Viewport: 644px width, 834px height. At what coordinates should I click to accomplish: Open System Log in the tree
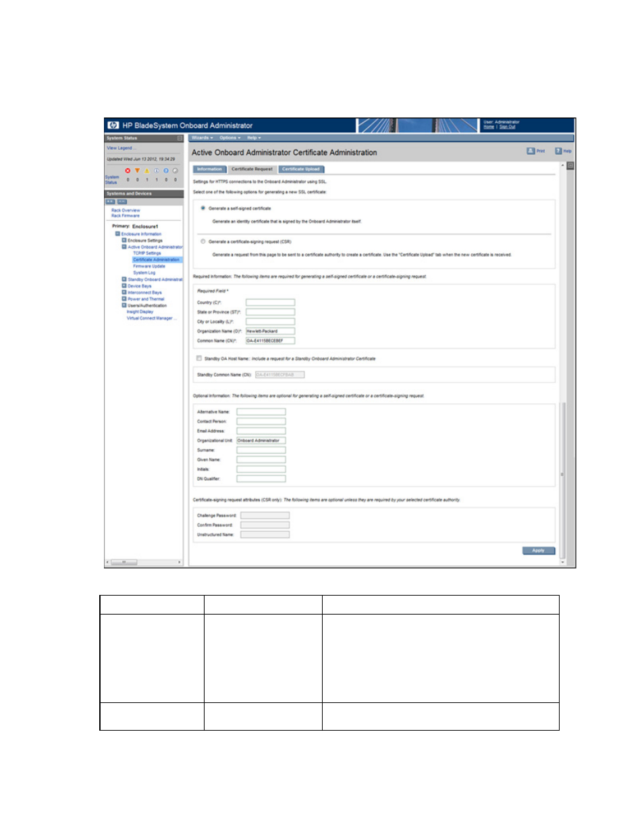(x=144, y=273)
